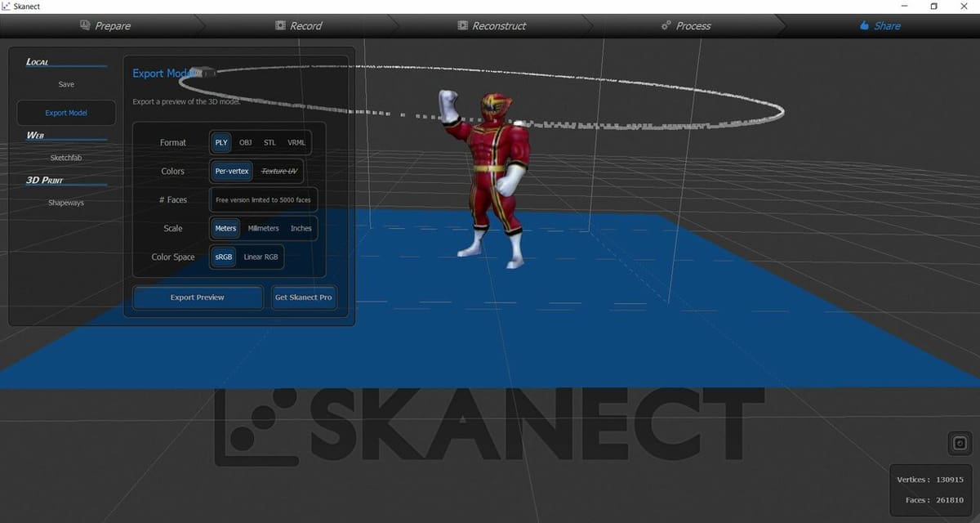980x523 pixels.
Task: Set scale to Inches
Action: click(301, 228)
